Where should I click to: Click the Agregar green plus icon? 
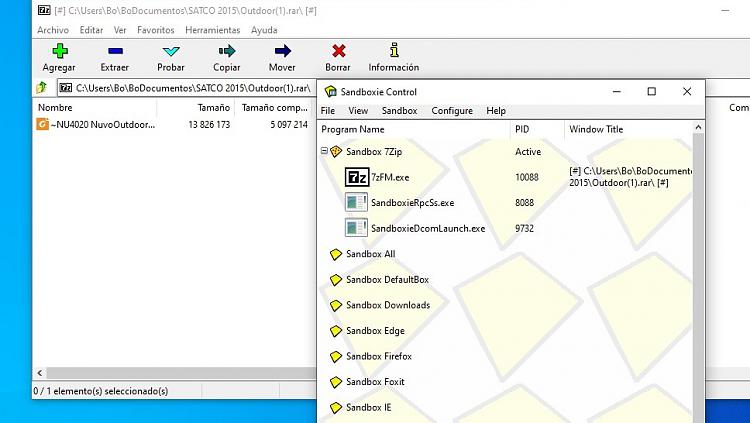pyautogui.click(x=60, y=51)
